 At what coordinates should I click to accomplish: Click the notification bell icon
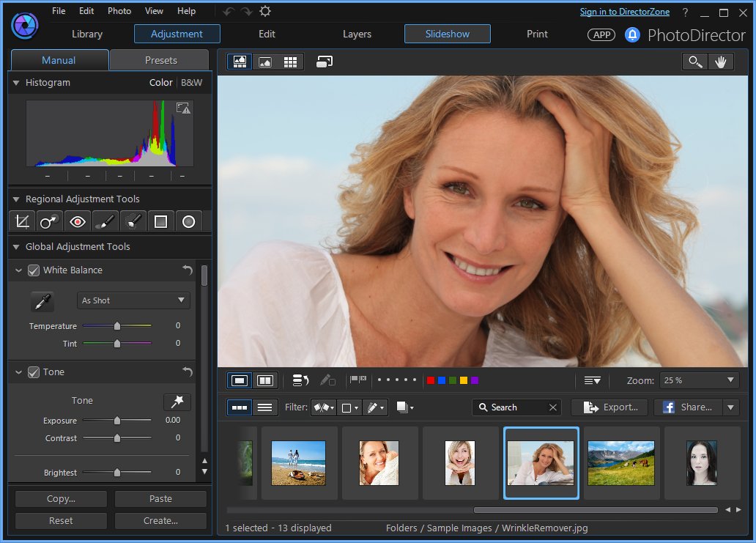pos(632,34)
